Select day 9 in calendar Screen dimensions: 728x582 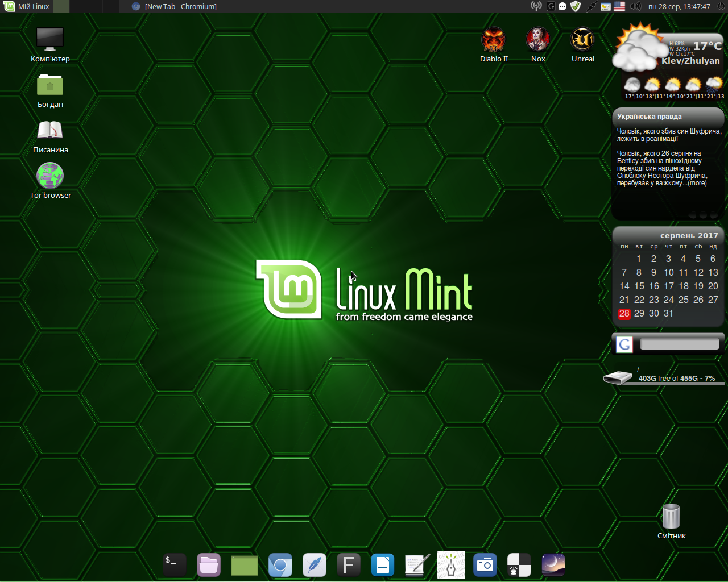[653, 273]
